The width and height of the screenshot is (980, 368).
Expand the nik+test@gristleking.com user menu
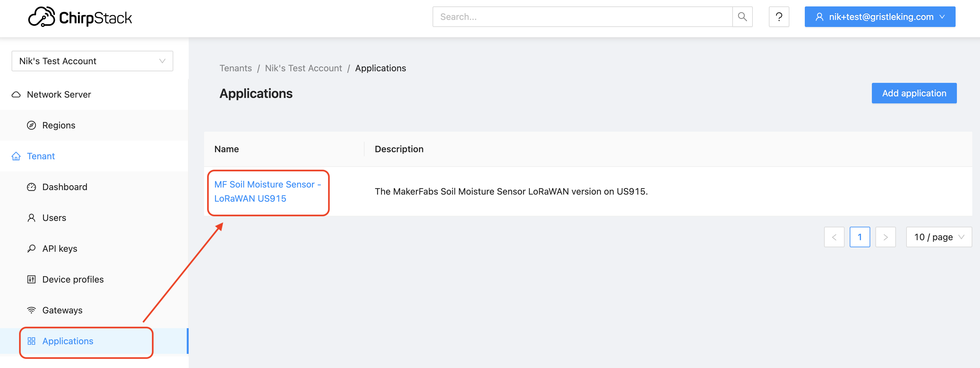tap(879, 17)
